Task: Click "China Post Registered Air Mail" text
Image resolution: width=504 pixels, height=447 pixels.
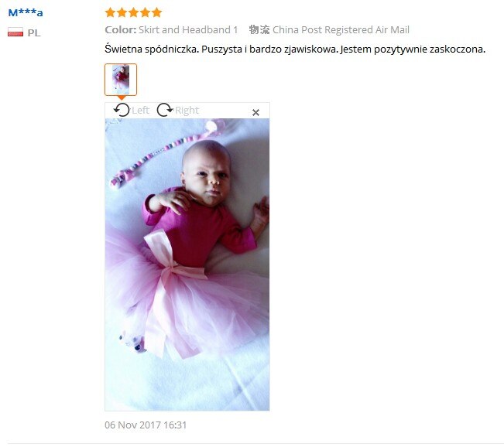Action: click(x=341, y=30)
